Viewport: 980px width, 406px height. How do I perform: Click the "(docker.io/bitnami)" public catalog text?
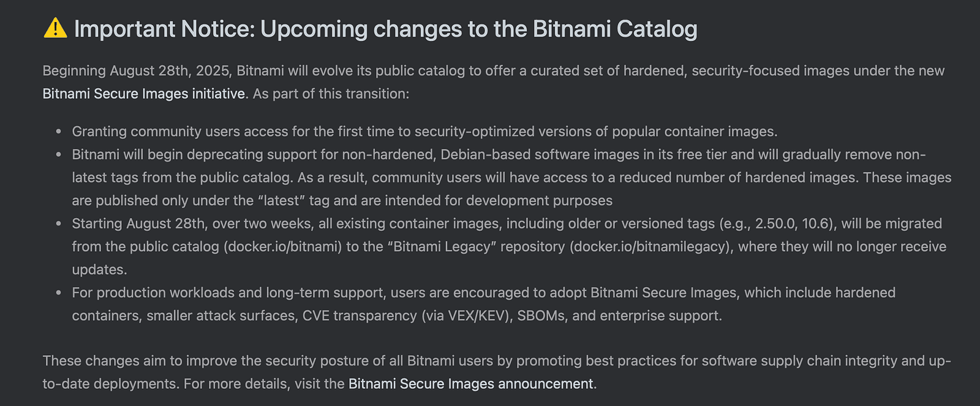[282, 247]
